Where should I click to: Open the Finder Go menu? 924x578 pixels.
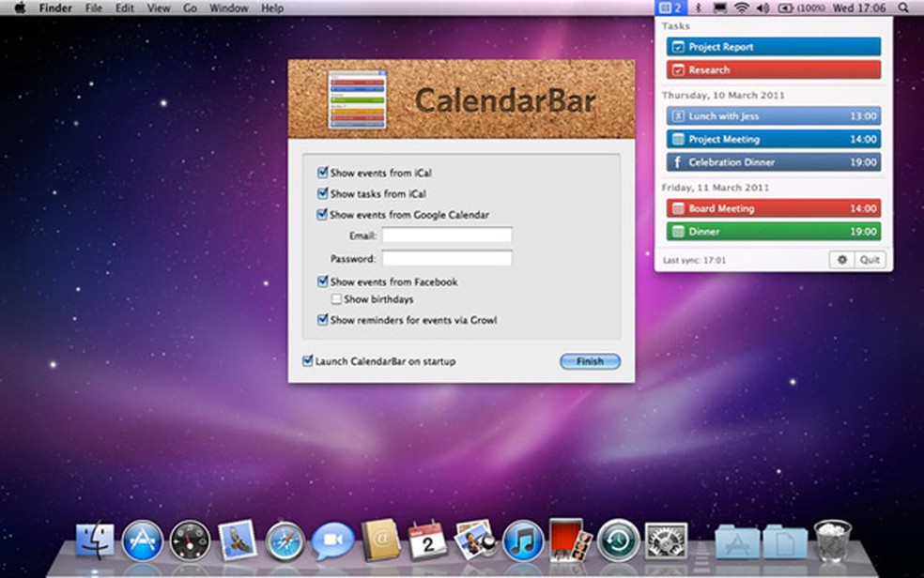190,8
